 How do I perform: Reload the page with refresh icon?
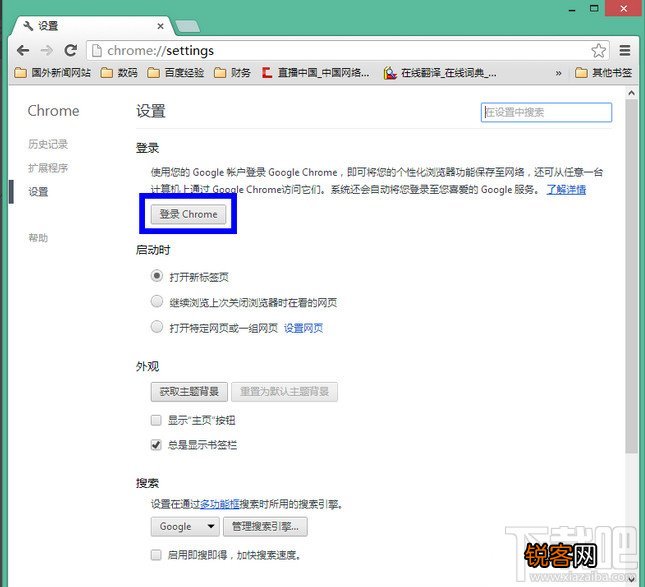(x=71, y=51)
